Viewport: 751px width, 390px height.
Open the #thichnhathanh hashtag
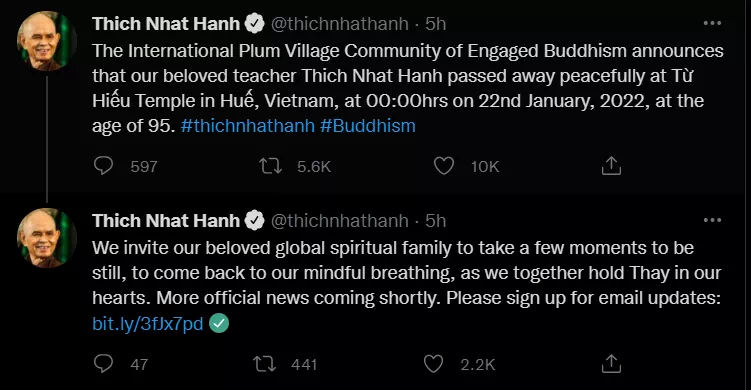point(248,126)
